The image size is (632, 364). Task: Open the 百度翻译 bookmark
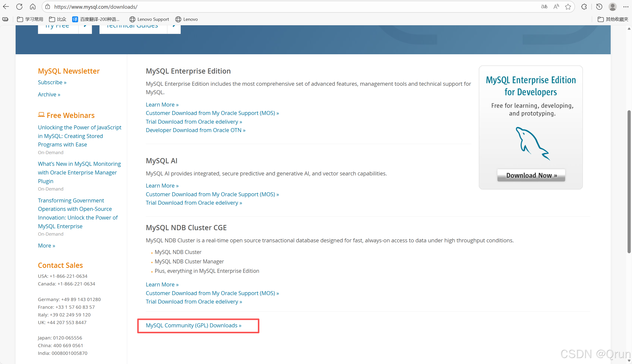point(96,19)
